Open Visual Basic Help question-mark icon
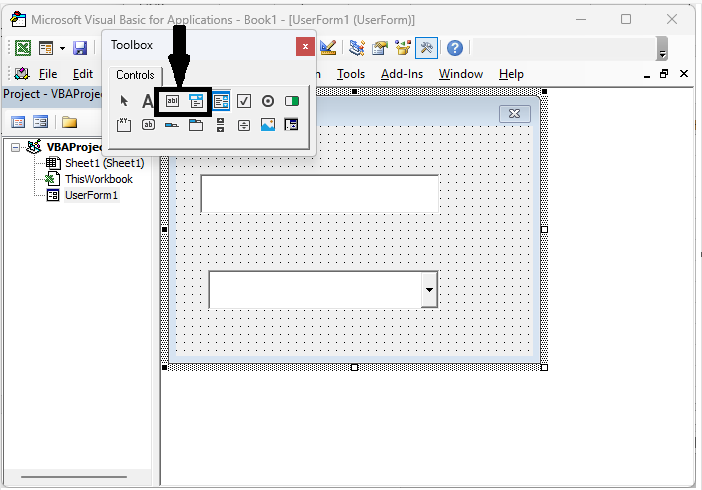The height and width of the screenshot is (490, 702). tap(455, 48)
